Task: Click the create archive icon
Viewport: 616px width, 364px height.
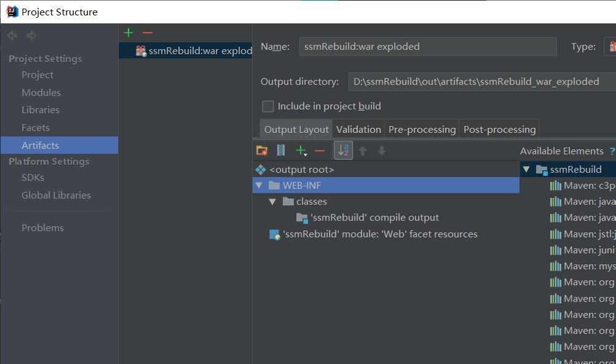Action: pos(281,151)
